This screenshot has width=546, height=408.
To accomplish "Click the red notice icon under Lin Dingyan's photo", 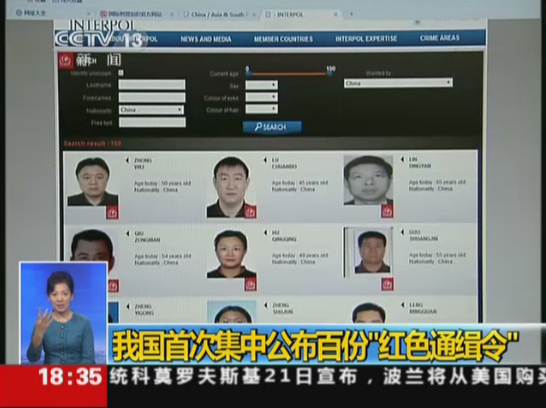I will (387, 211).
